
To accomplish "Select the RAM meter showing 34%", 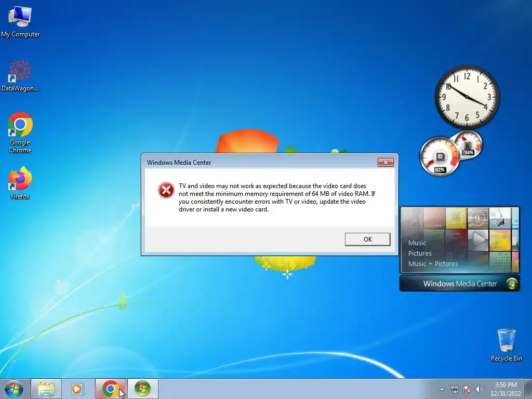I will click(x=469, y=144).
